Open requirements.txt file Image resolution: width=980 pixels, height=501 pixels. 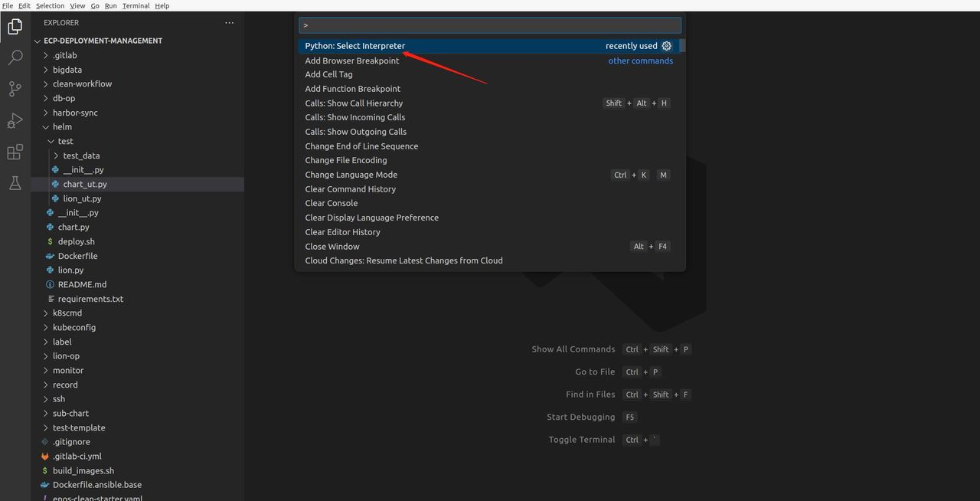click(90, 299)
